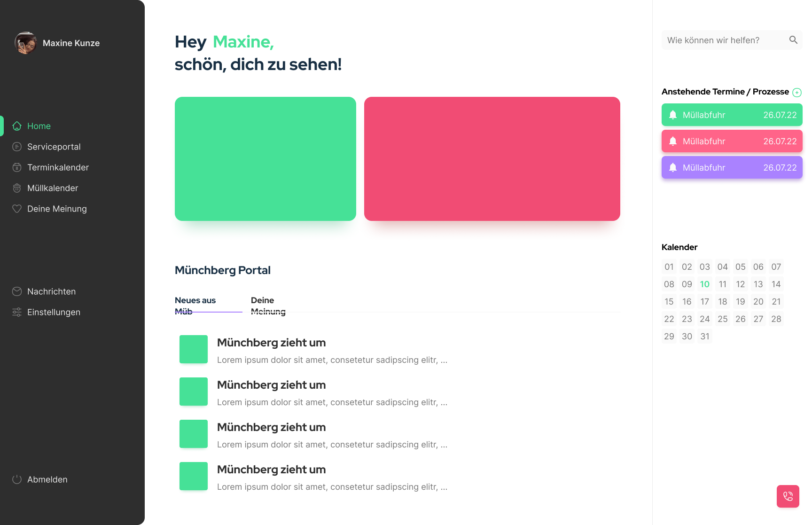Select day 26 in the Kalender

click(740, 319)
